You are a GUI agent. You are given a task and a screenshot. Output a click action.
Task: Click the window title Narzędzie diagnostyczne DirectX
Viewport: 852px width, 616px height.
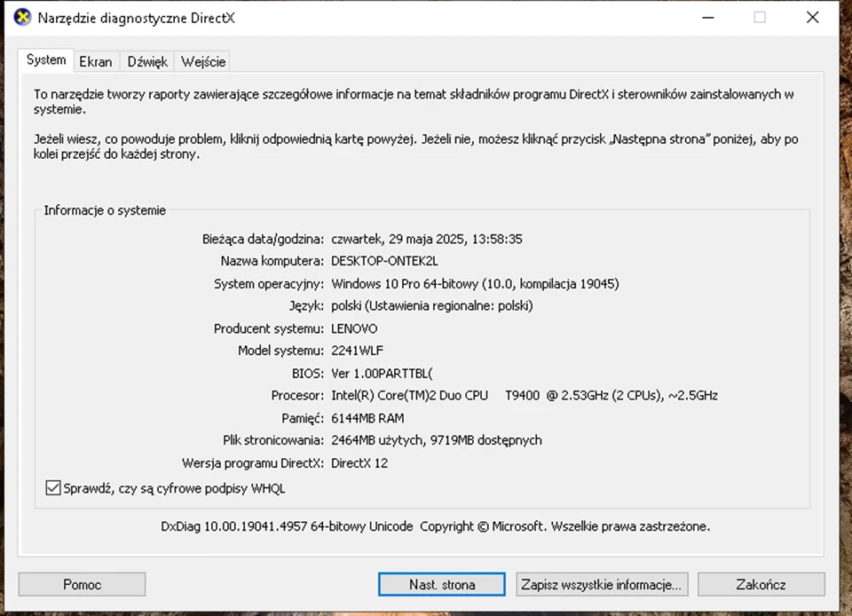(137, 18)
